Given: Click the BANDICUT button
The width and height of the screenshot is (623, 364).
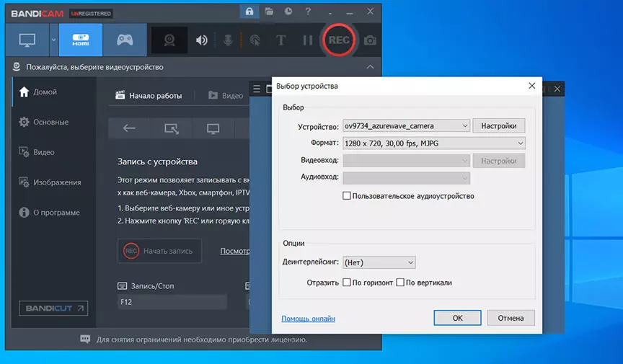Looking at the screenshot, I should point(53,308).
